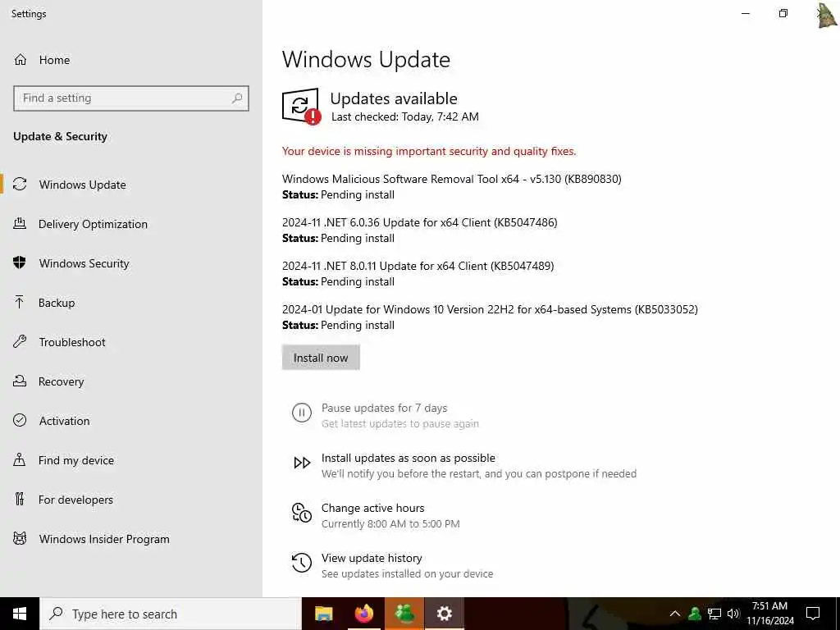
Task: Click the green user tray icon
Action: (695, 614)
